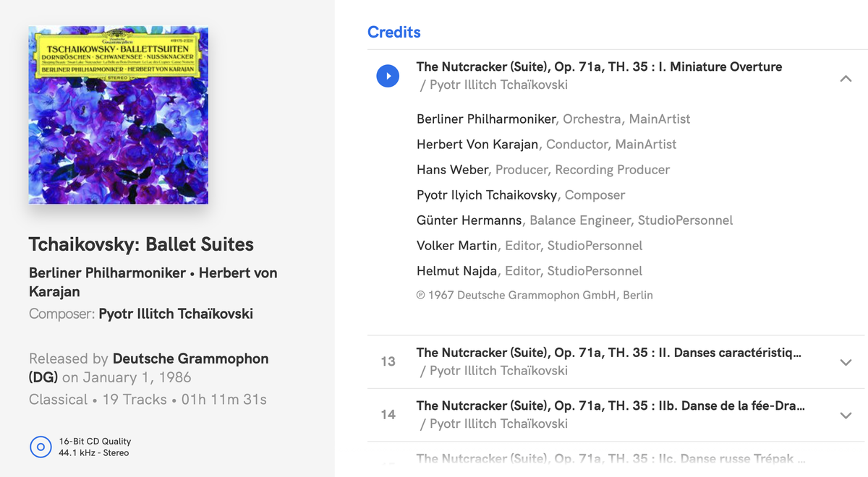Image resolution: width=868 pixels, height=477 pixels.
Task: Click Berliner Philharmoniker in track credits
Action: click(486, 119)
